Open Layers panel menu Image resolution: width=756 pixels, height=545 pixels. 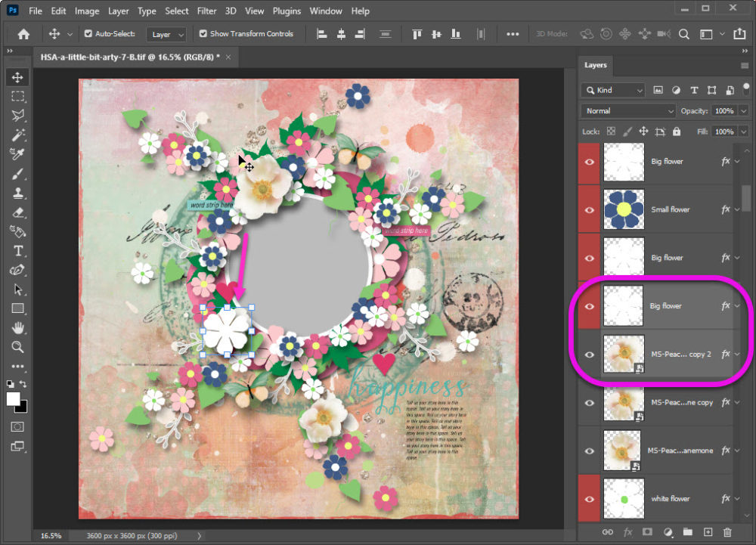tap(745, 66)
